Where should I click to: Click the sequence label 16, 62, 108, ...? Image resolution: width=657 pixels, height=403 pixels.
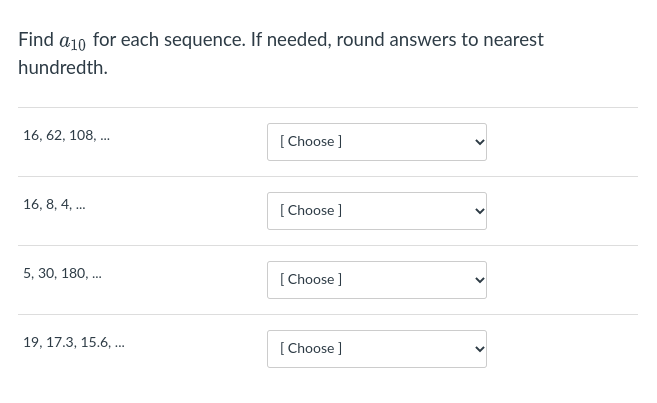click(66, 135)
